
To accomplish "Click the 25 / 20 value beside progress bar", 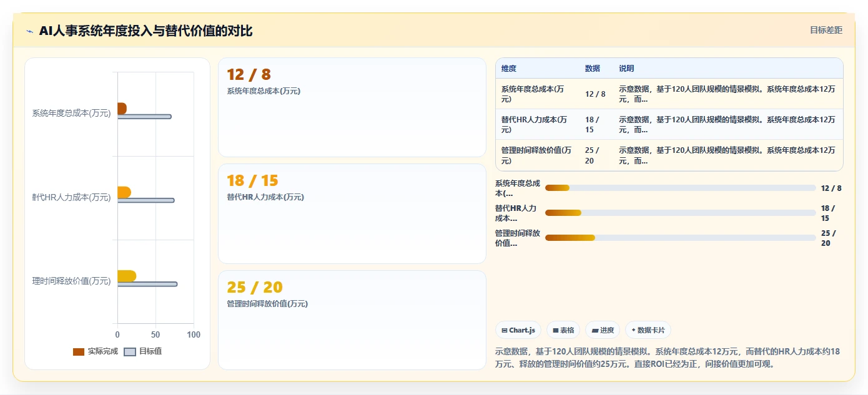I will [828, 238].
